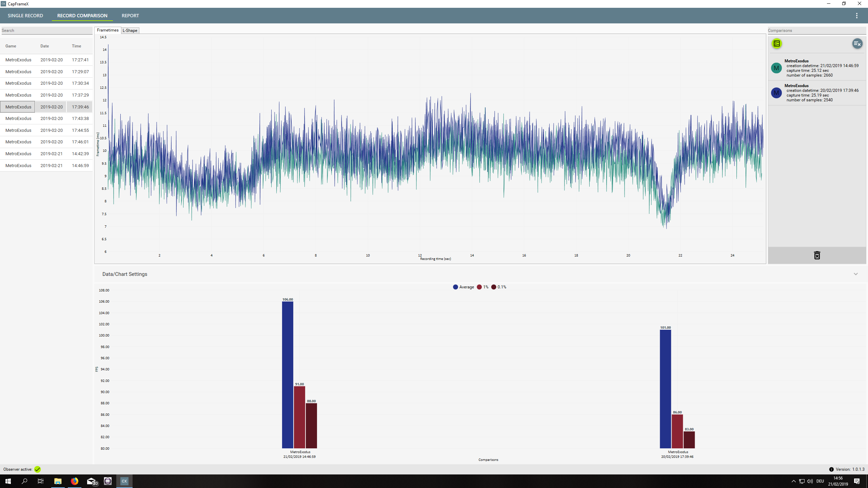The width and height of the screenshot is (868, 488).
Task: Switch to the L-Shape tab
Action: 130,30
